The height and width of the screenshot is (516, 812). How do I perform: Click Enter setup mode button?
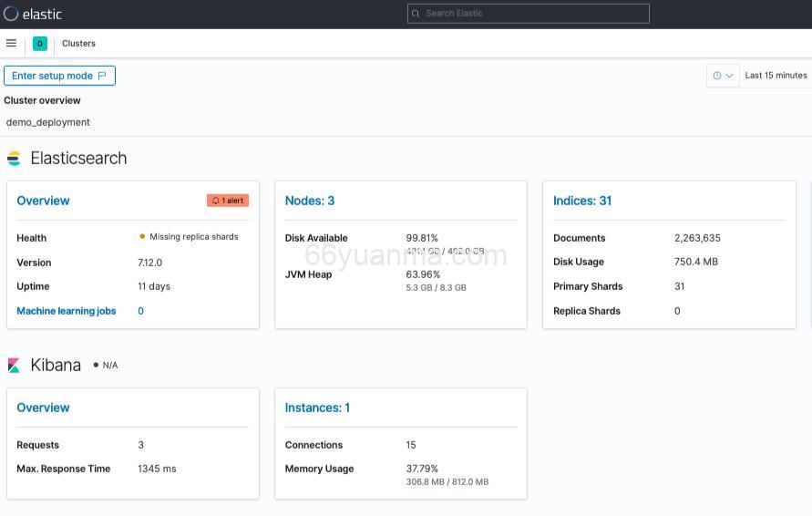point(59,76)
